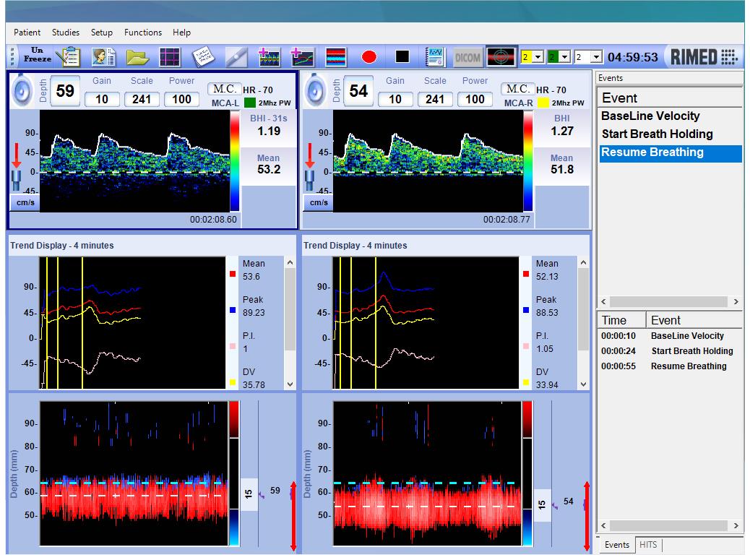The width and height of the screenshot is (750, 560).
Task: Open the Functions menu
Action: [x=142, y=32]
